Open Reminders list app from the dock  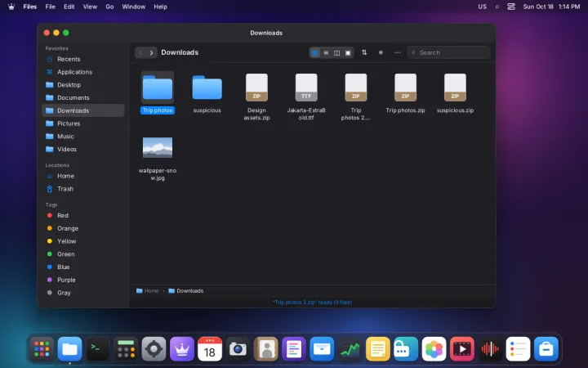coord(518,349)
